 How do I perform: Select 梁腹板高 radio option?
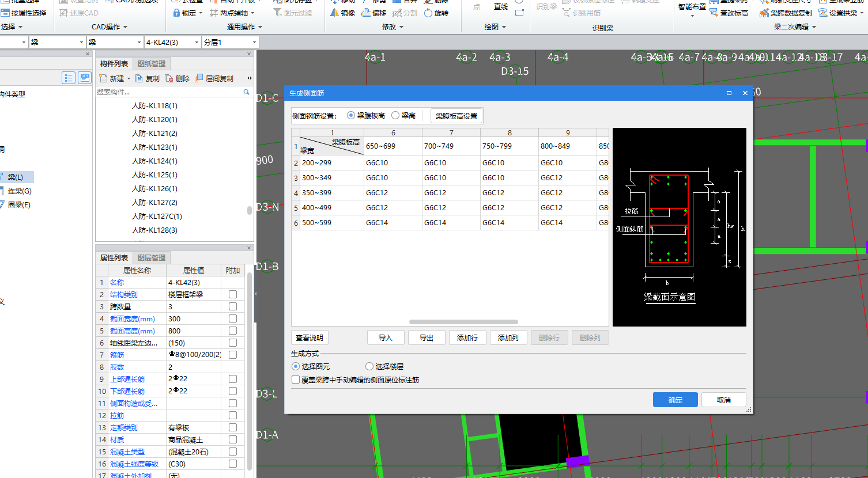(351, 115)
